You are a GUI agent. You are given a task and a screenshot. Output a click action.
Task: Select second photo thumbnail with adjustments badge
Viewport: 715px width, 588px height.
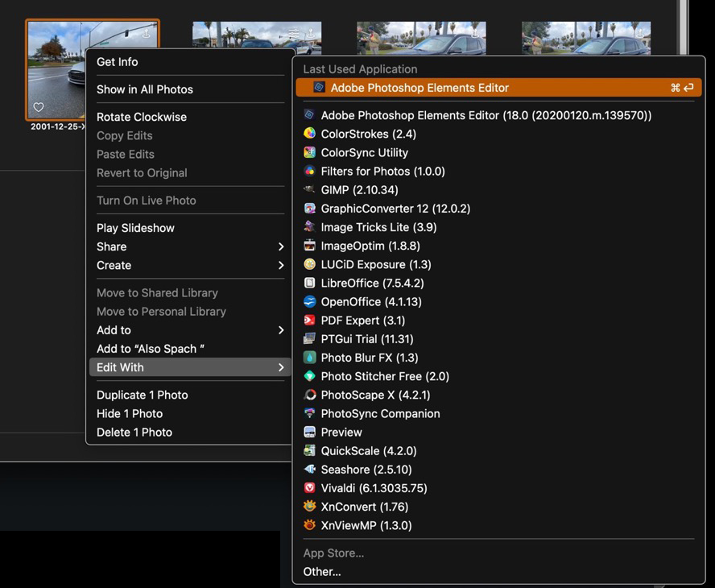pos(257,37)
